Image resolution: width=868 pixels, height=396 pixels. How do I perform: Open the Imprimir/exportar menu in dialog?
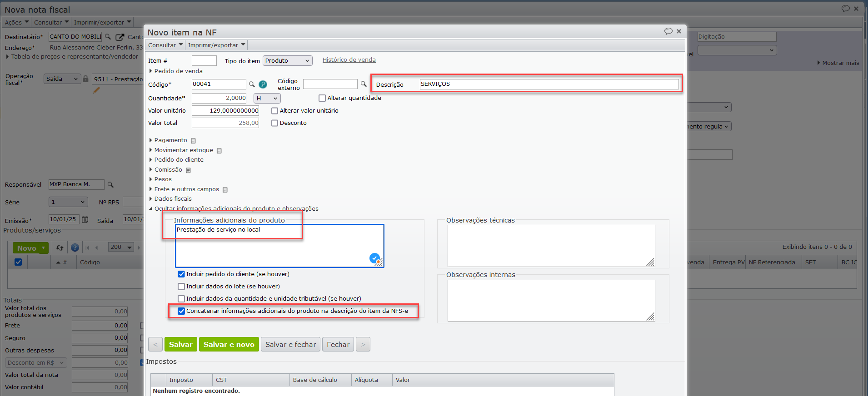pos(216,45)
